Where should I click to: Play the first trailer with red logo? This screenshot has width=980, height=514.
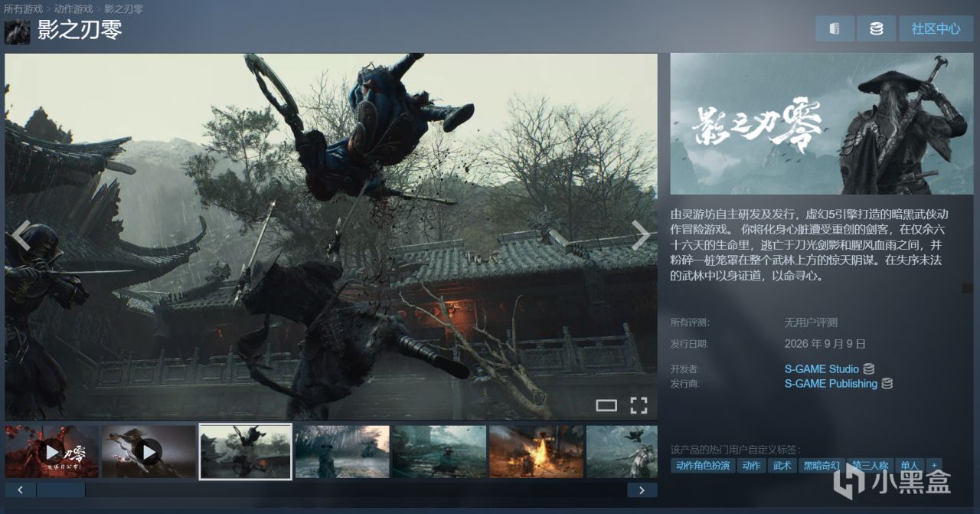click(51, 452)
